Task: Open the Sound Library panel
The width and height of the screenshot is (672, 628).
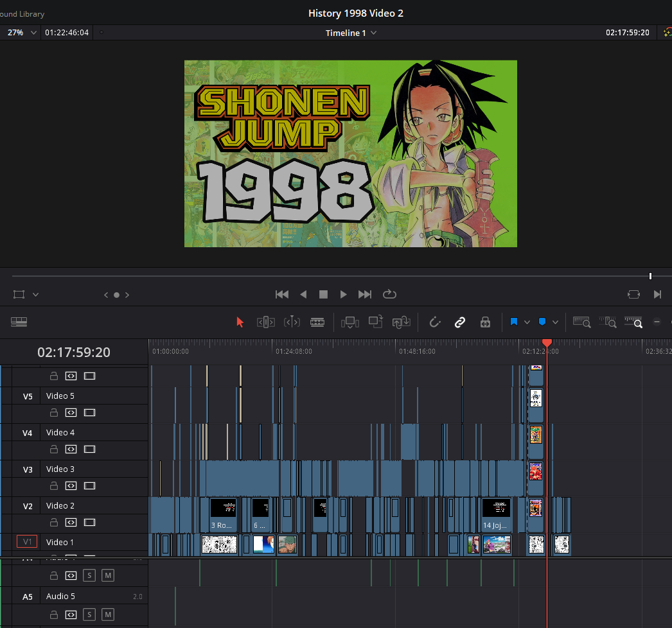Action: 22,13
